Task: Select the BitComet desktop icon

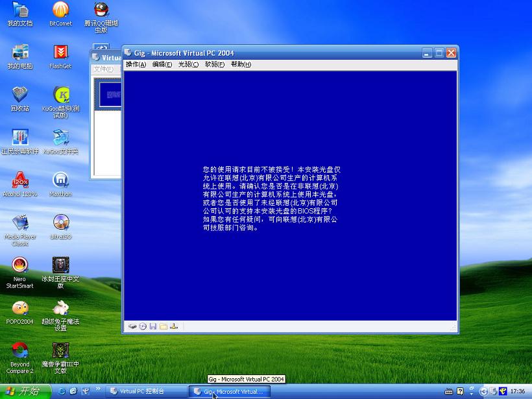Action: pos(60,14)
